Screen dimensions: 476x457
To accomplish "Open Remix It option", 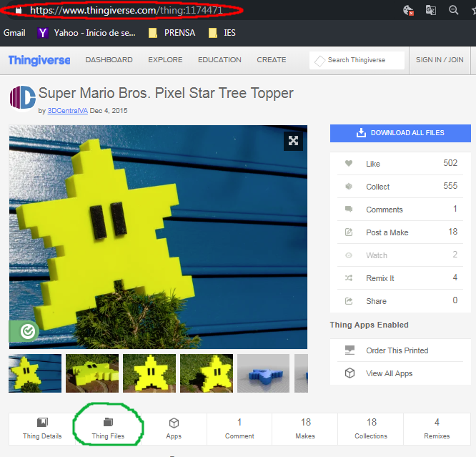I will [400, 278].
